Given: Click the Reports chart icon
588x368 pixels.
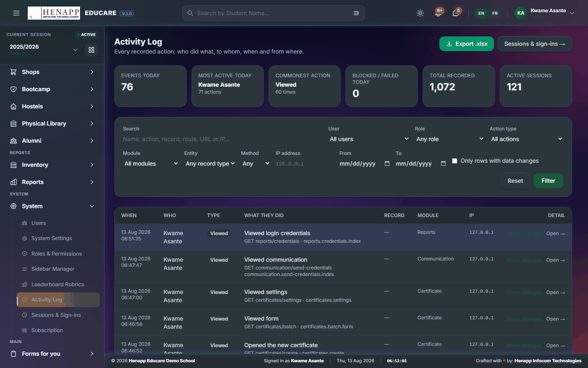Looking at the screenshot, I should (13, 182).
